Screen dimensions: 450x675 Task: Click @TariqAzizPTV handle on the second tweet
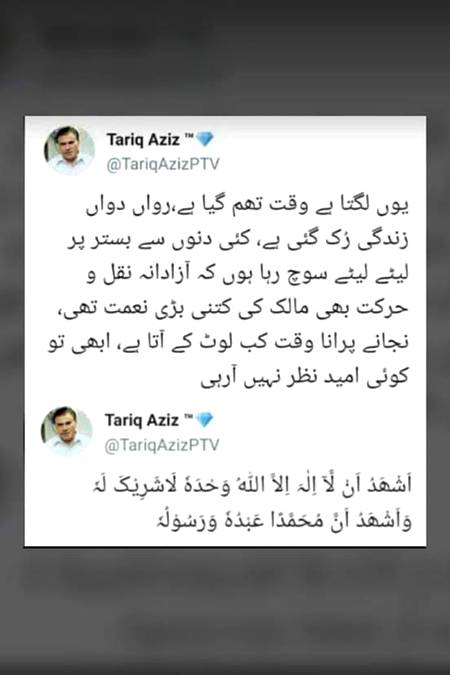point(161,445)
